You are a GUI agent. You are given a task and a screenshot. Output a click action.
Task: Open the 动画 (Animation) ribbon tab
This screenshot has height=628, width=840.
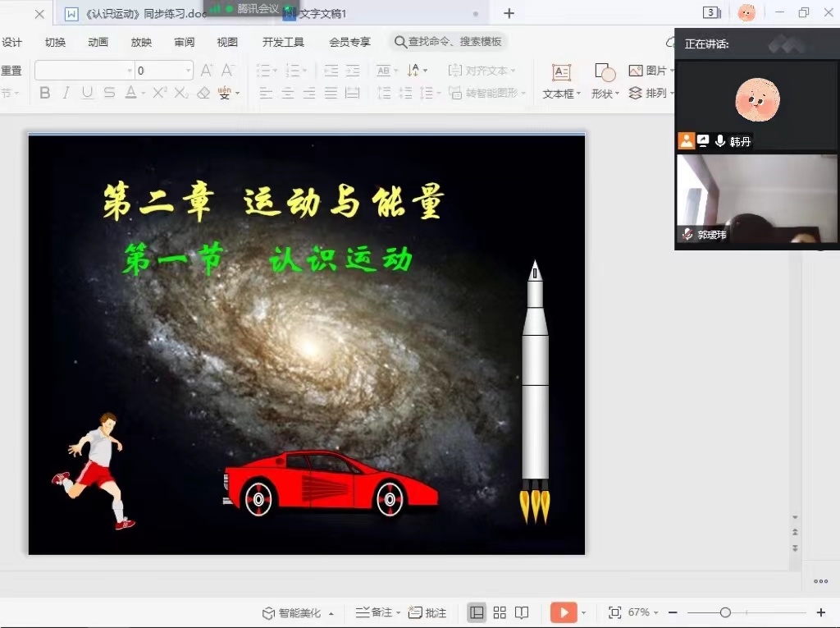pos(98,42)
